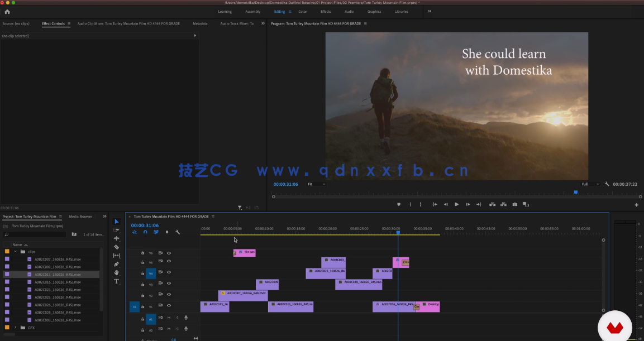Toggle track output eye for V1

click(169, 306)
